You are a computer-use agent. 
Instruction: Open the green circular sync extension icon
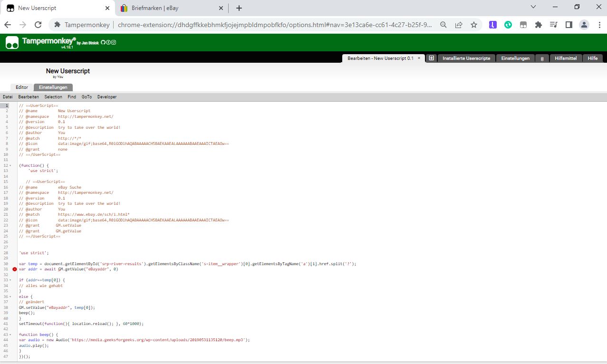[508, 25]
